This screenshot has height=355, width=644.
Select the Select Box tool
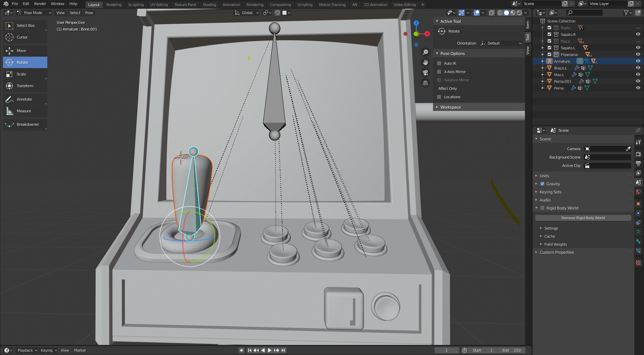[25, 25]
